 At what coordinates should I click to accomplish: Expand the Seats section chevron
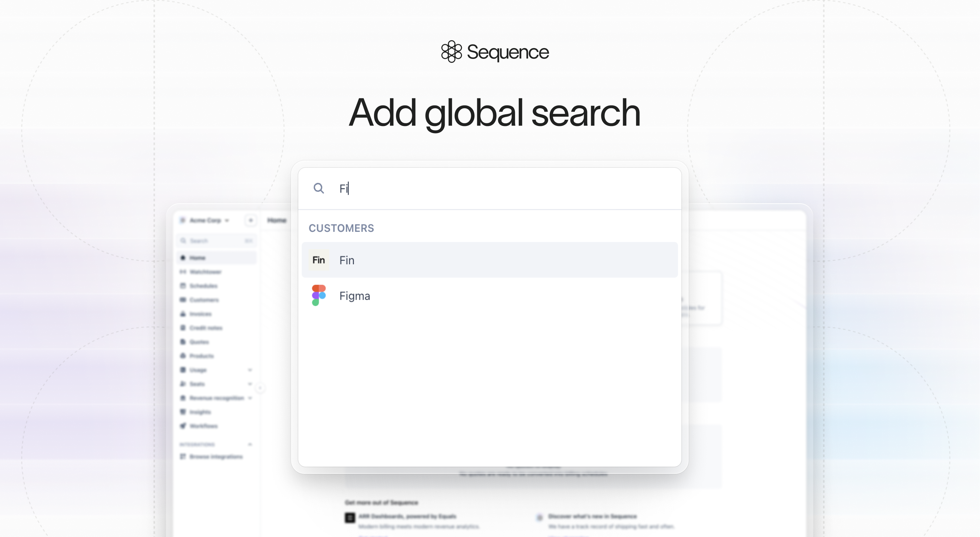250,384
